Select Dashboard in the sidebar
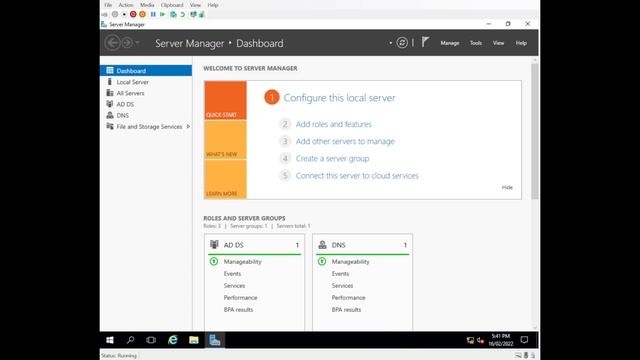Image resolution: width=640 pixels, height=360 pixels. tap(146, 71)
